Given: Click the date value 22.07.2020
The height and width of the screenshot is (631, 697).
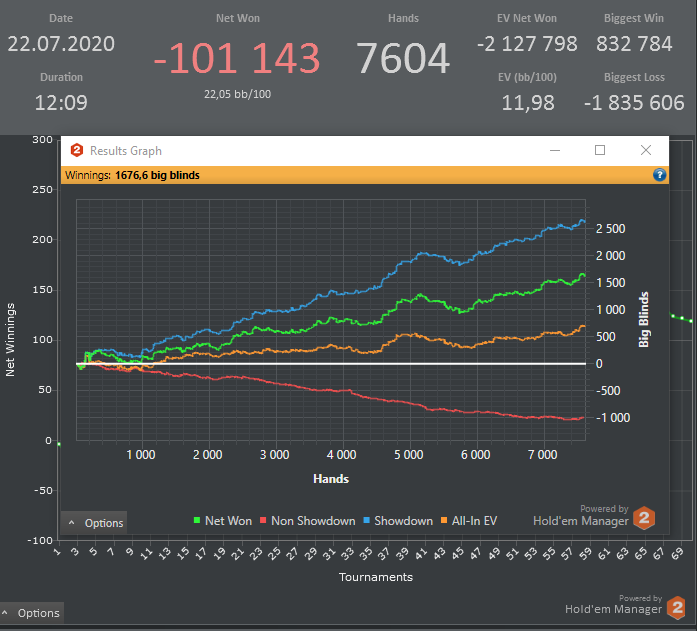Looking at the screenshot, I should pyautogui.click(x=61, y=44).
